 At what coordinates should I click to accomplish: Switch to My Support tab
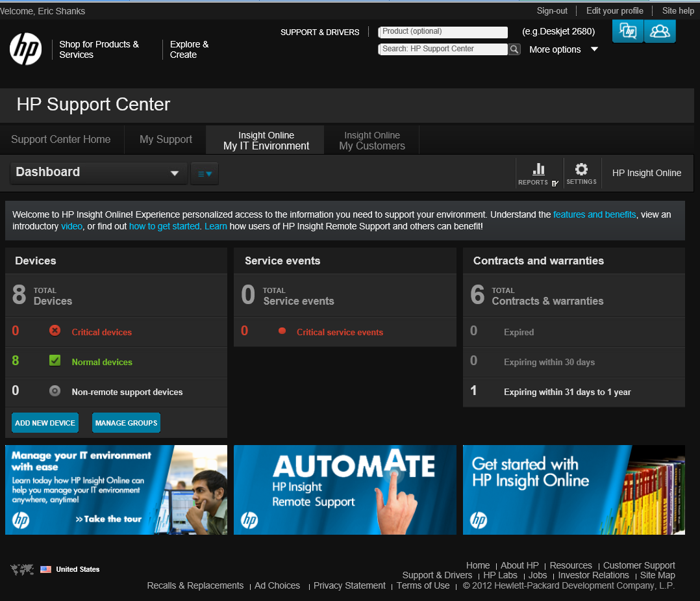point(166,140)
